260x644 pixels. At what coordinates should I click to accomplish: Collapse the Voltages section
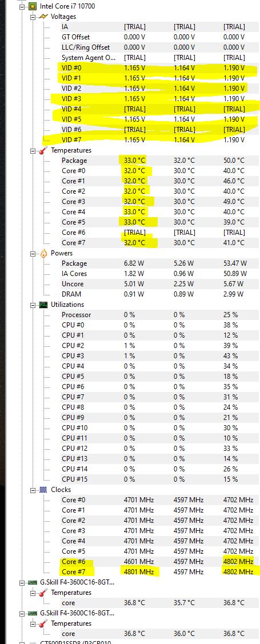(33, 17)
